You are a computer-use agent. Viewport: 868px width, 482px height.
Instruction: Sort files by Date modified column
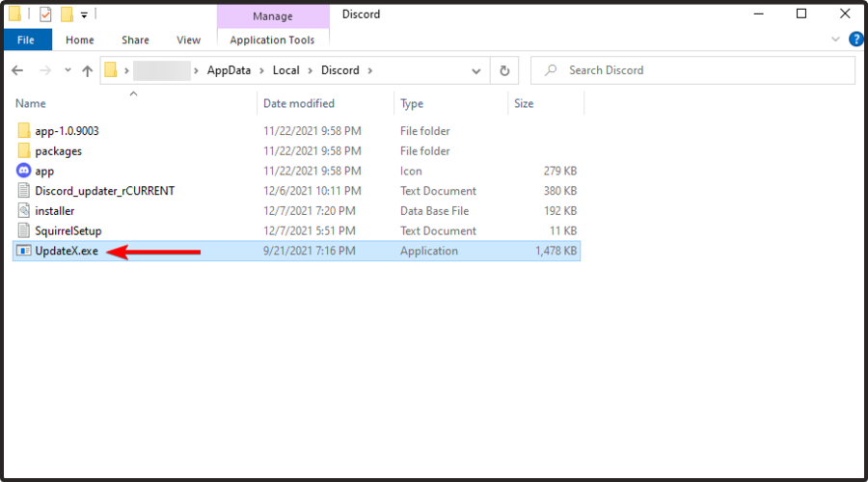tap(299, 103)
